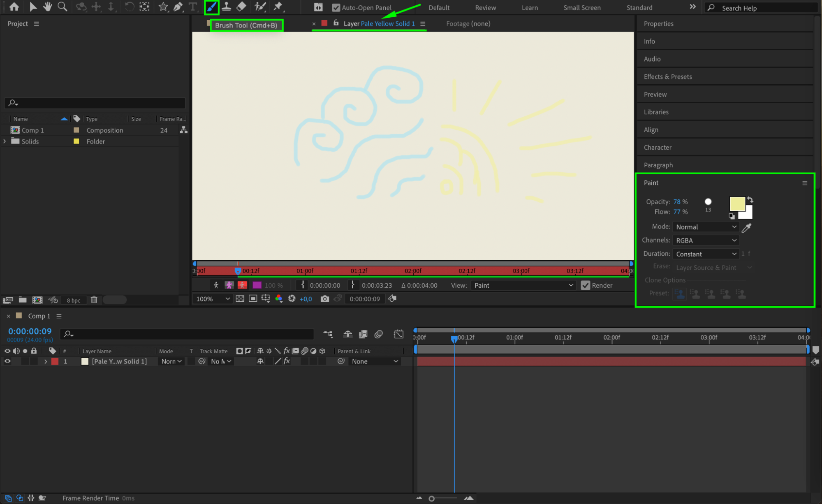Open the paint Mode dropdown
822x504 pixels.
706,227
